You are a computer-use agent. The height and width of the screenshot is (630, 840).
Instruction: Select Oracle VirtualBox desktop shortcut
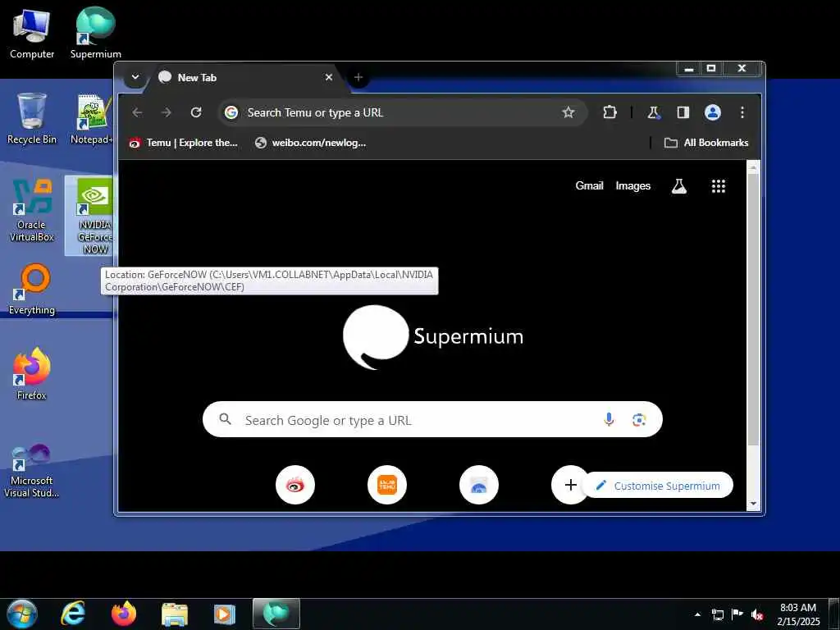click(x=32, y=211)
